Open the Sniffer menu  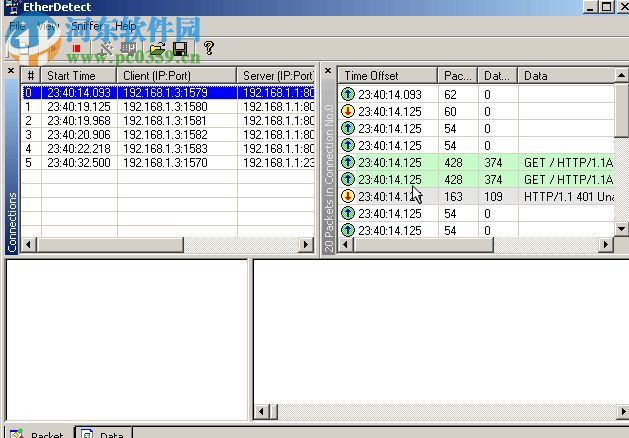(87, 26)
